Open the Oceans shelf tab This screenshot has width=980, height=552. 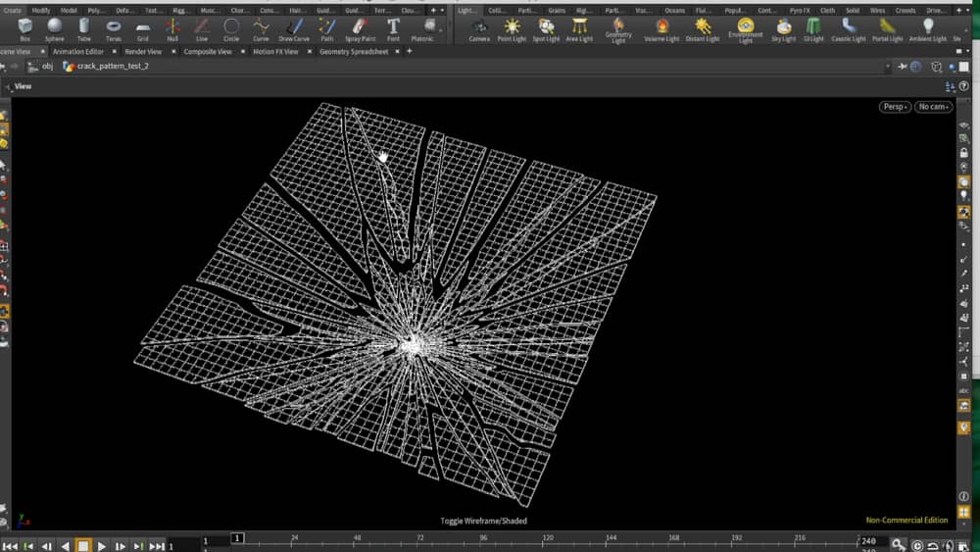(x=674, y=10)
